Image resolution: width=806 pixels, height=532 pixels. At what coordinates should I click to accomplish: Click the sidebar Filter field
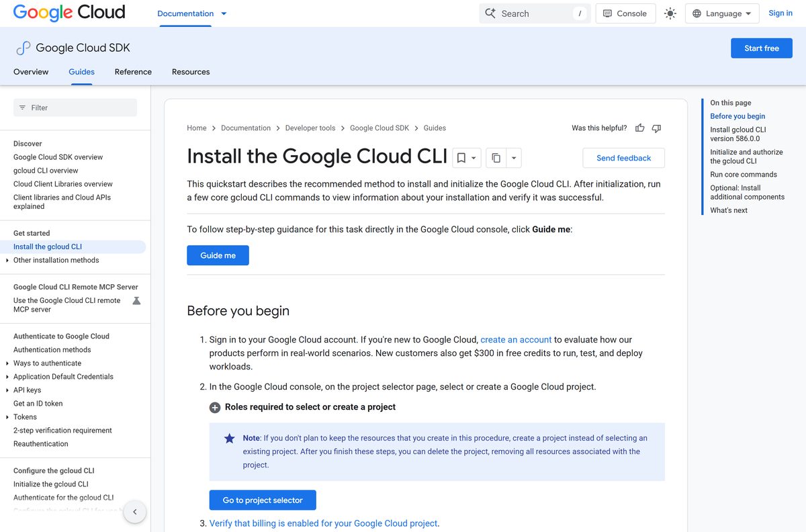75,107
